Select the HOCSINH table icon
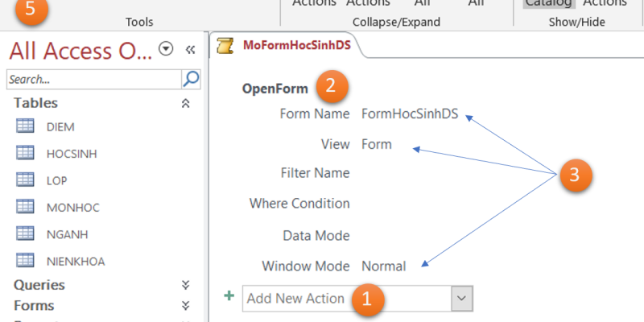 click(25, 153)
